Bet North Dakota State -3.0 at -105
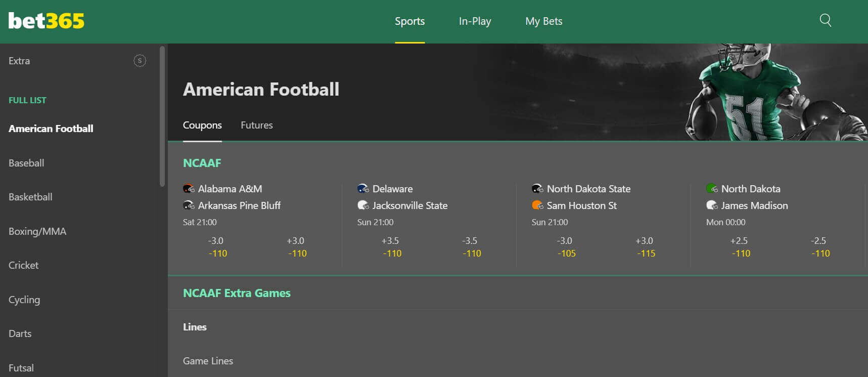 pos(566,247)
